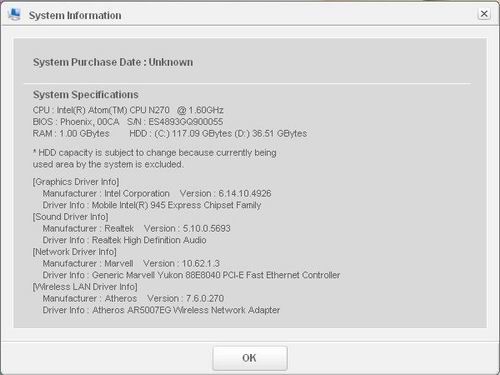Click the Atheros version 7.6.0.270 line
Image resolution: width=500 pixels, height=375 pixels.
pyautogui.click(x=133, y=298)
